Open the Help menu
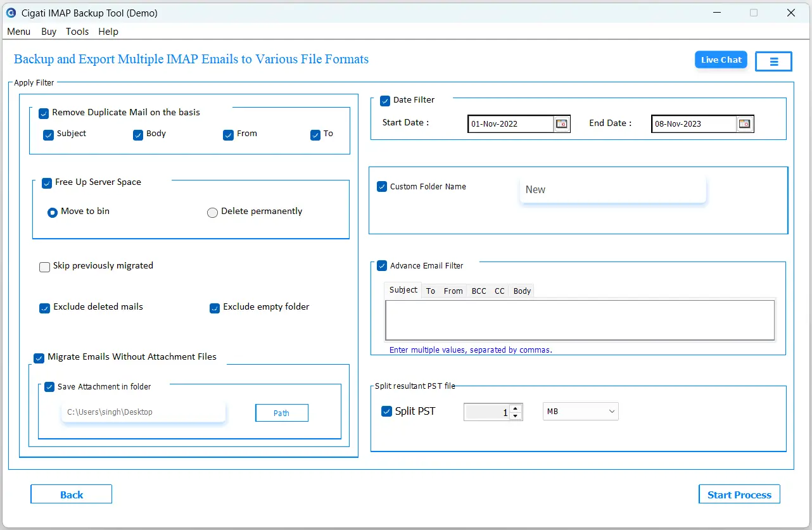812x530 pixels. click(108, 32)
